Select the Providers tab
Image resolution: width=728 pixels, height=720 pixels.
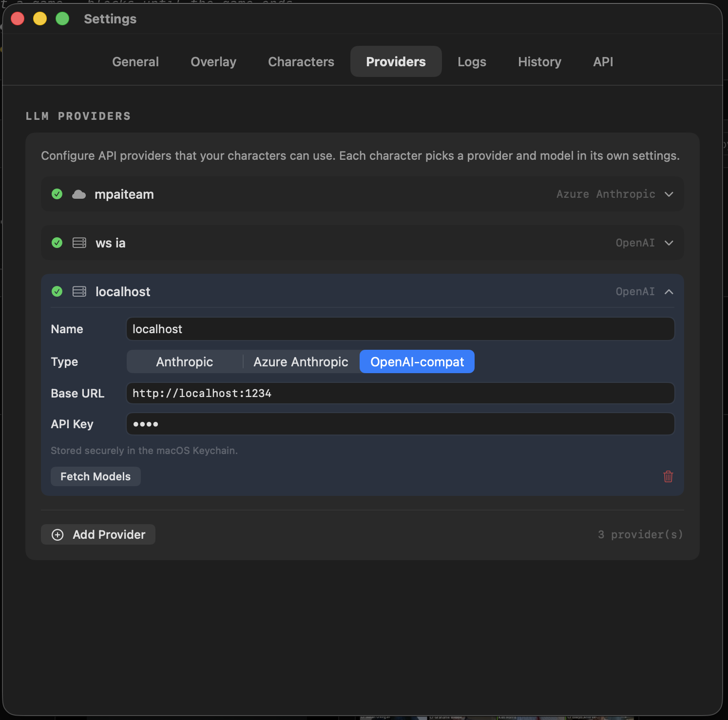[x=396, y=61]
